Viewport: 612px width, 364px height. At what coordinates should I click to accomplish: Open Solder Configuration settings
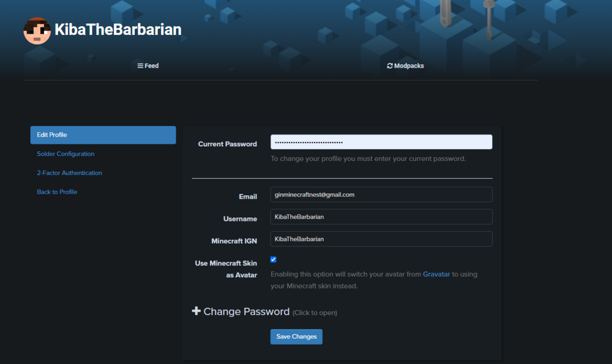tap(65, 154)
